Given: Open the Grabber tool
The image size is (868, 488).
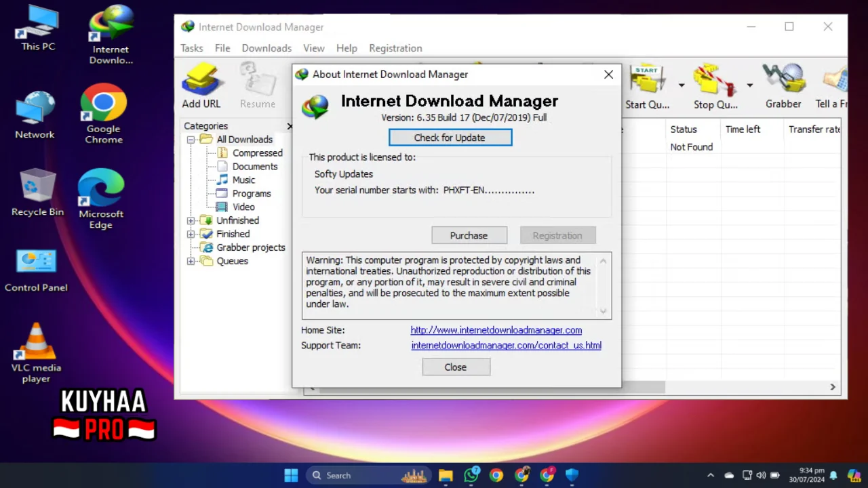Looking at the screenshot, I should pyautogui.click(x=783, y=87).
